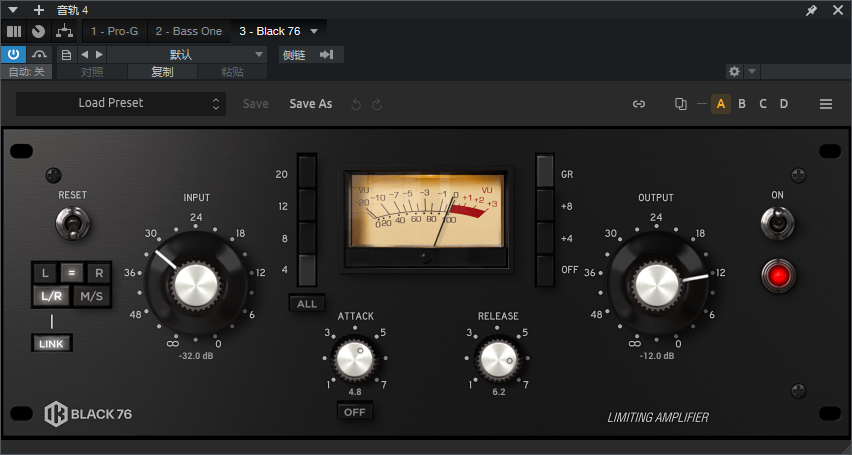Screen dimensions: 852x455
Task: Select the 3 - Black 76 tab
Action: point(270,32)
